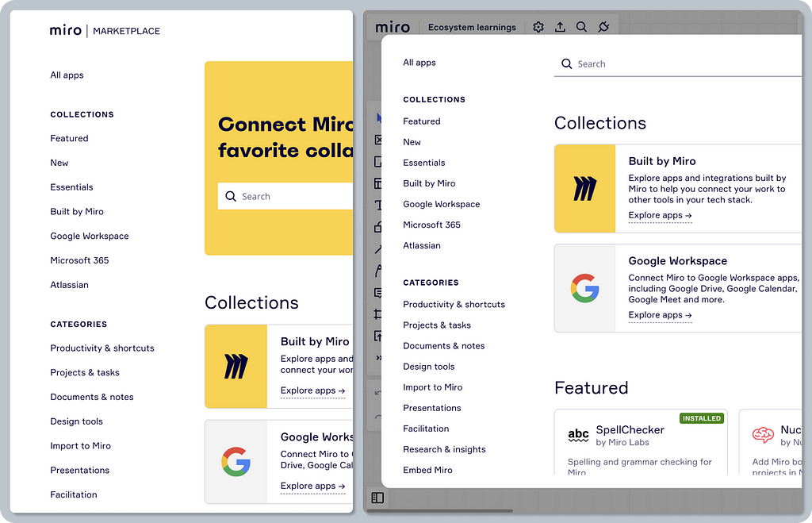Click Built by Miro logo tile on Marketplace page

[x=236, y=367]
